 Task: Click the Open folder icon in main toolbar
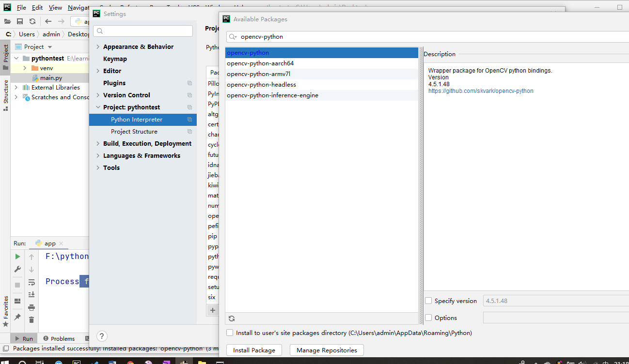pos(7,21)
